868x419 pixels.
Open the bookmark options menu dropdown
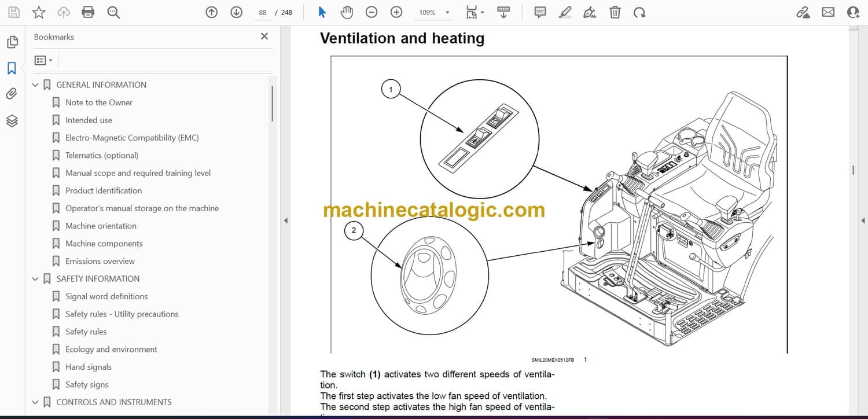coord(43,60)
